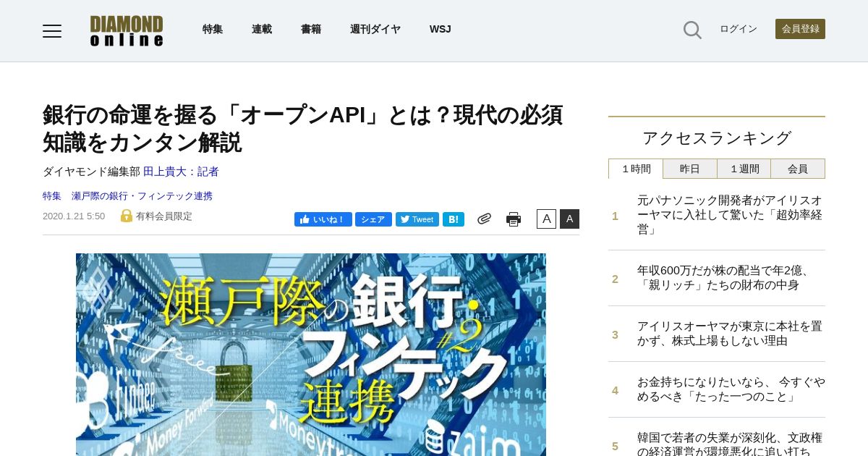The width and height of the screenshot is (868, 456).
Task: Click the 有料会員限定 label
Action: pos(164,216)
